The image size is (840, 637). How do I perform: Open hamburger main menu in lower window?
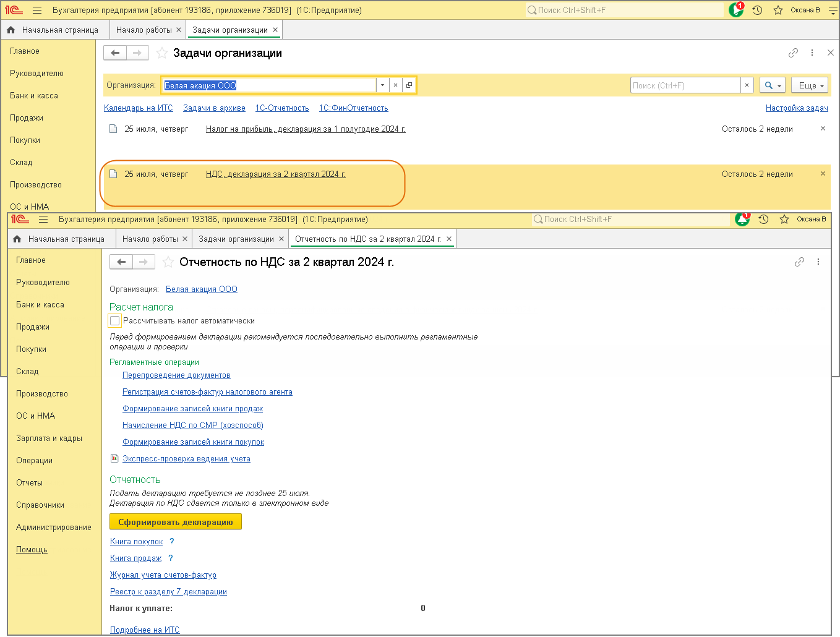43,219
